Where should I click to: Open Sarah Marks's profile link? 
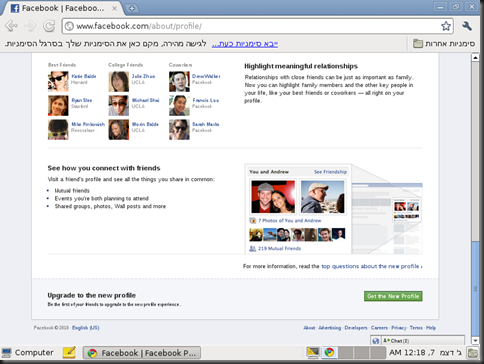pos(206,124)
